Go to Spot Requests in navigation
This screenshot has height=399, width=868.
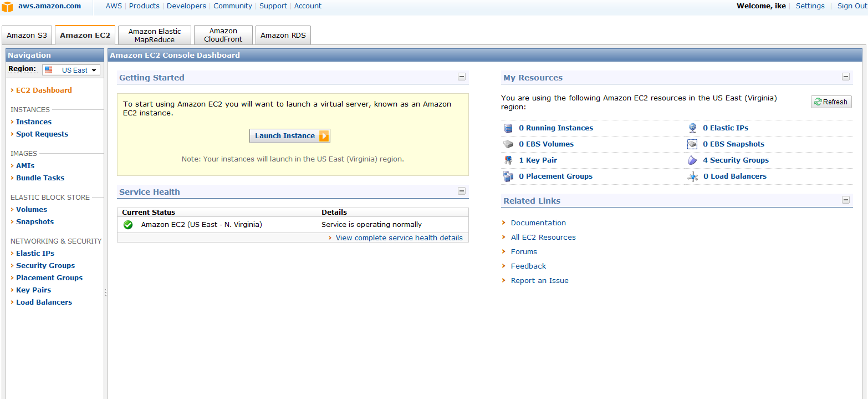click(x=42, y=134)
